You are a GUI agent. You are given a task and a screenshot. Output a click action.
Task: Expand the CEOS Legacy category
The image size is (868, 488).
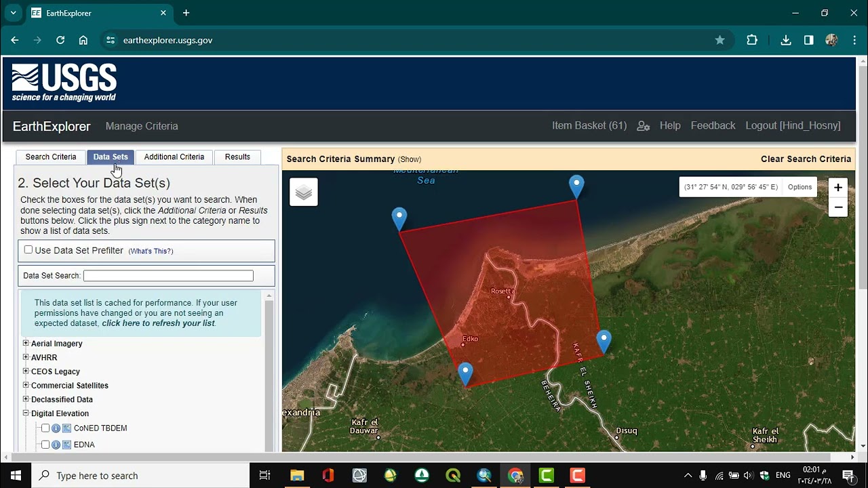point(26,371)
